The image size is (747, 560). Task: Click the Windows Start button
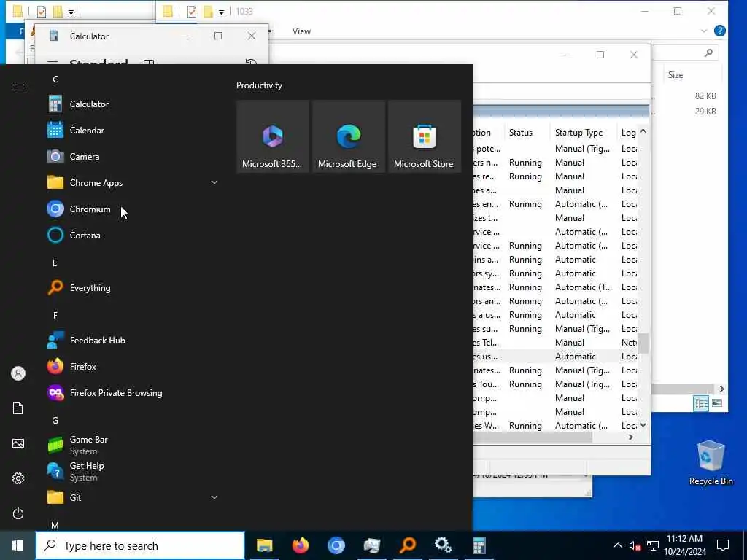pos(18,545)
